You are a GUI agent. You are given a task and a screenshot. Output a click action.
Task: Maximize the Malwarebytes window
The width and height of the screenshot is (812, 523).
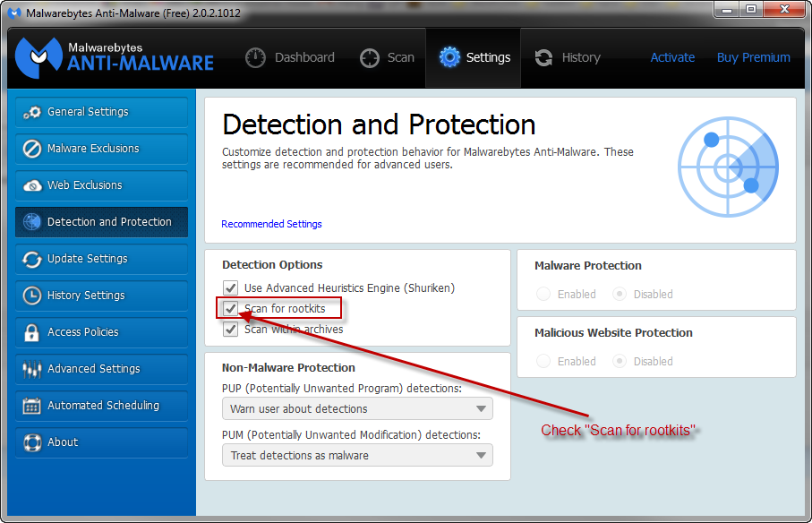tap(751, 10)
